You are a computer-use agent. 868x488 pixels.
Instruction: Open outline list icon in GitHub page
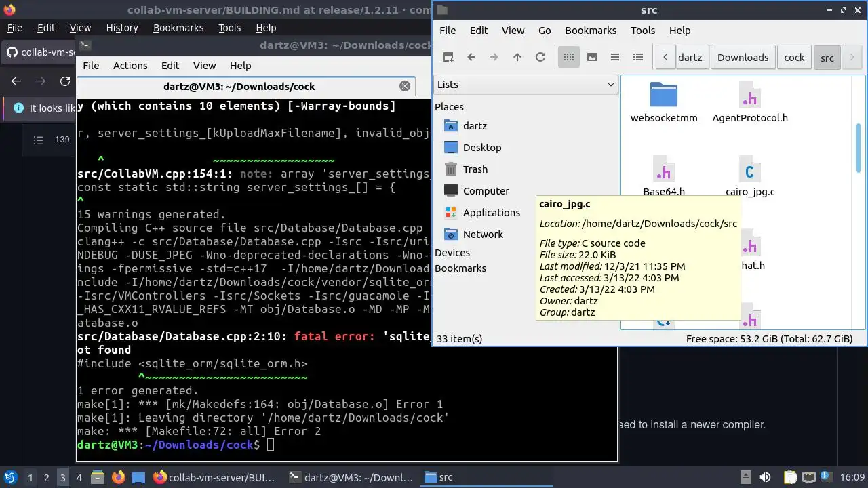(39, 140)
